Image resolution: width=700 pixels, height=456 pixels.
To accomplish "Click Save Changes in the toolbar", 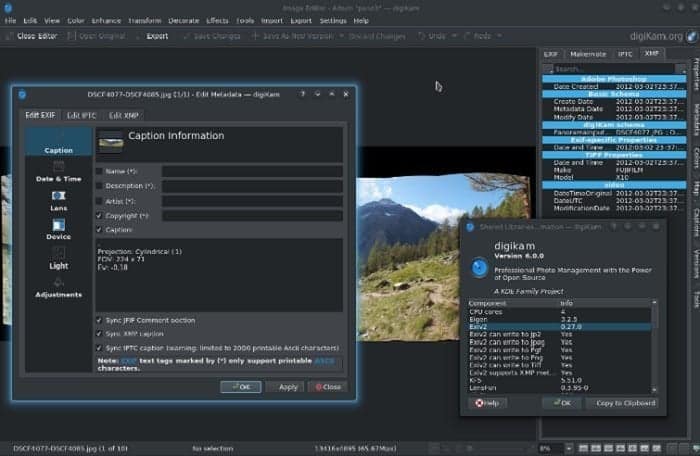I will tap(212, 36).
